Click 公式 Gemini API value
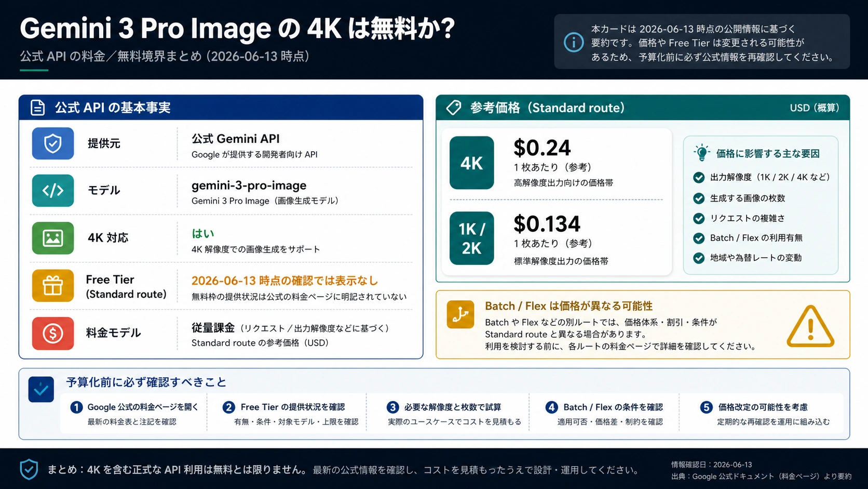 click(x=235, y=139)
